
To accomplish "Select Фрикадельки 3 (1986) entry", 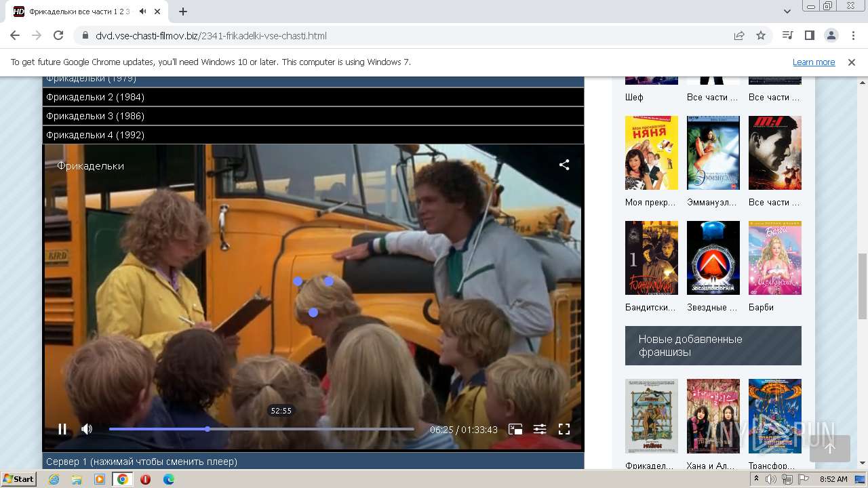I will 313,116.
